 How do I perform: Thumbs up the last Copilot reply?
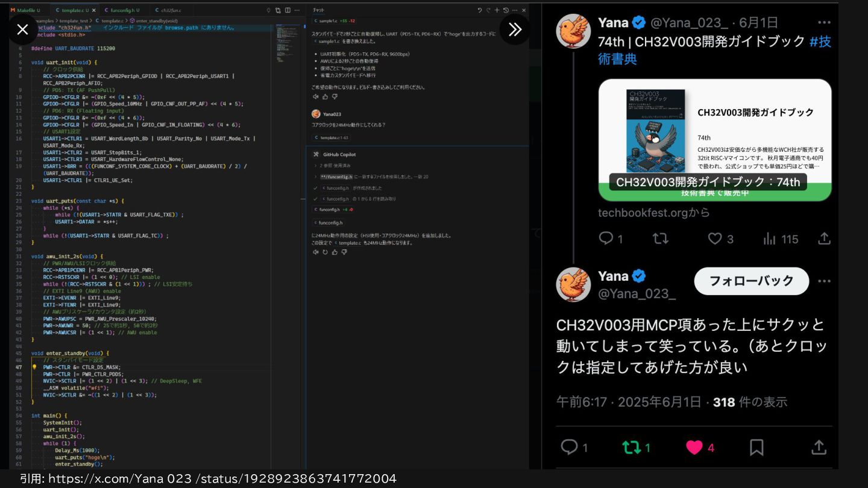point(335,252)
